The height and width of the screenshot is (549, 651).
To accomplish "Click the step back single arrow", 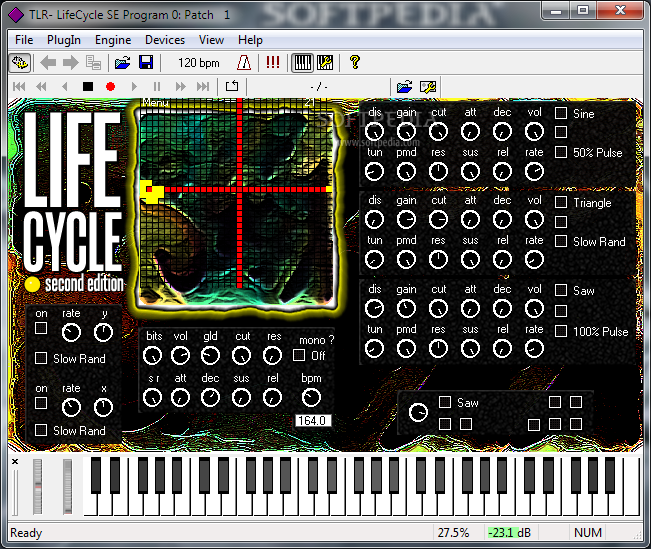I will click(64, 86).
